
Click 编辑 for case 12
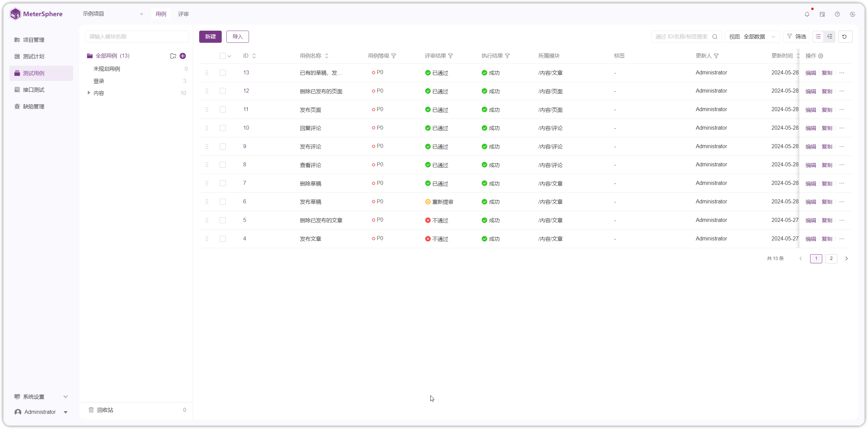coord(810,91)
